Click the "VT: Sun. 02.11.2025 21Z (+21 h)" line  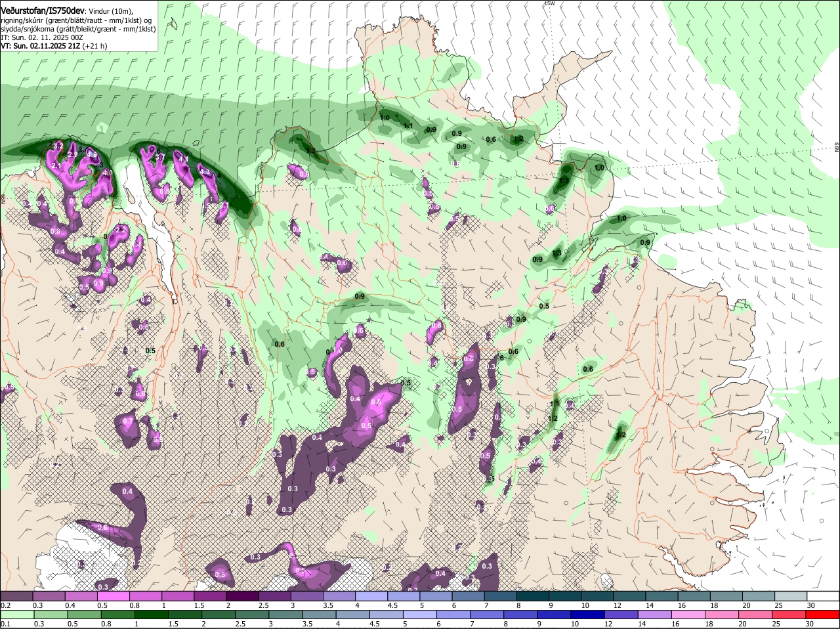[54, 46]
